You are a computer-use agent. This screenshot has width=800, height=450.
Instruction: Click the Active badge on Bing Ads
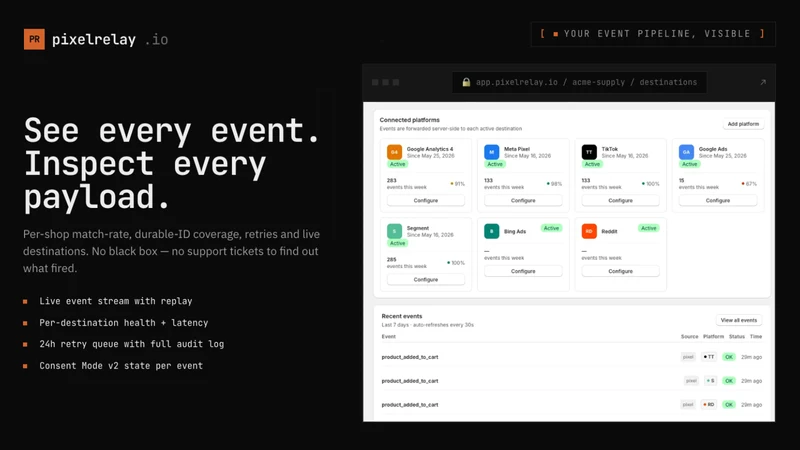(551, 228)
